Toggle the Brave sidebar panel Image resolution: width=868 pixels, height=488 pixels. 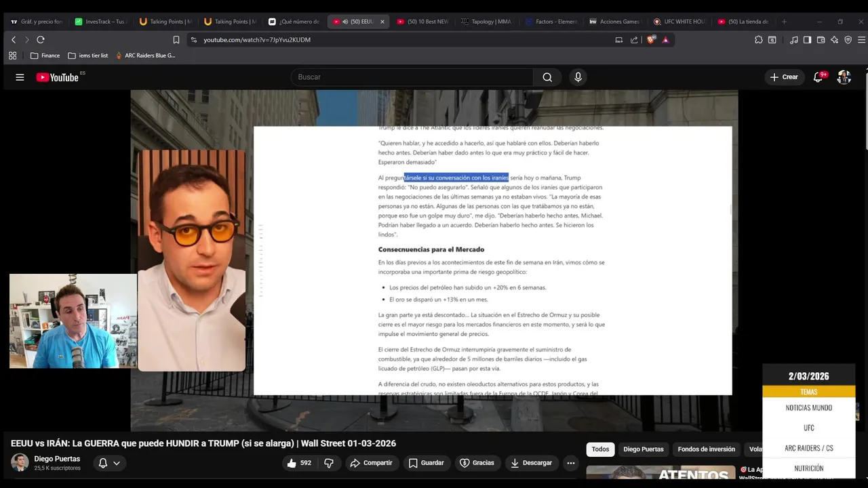pos(808,40)
